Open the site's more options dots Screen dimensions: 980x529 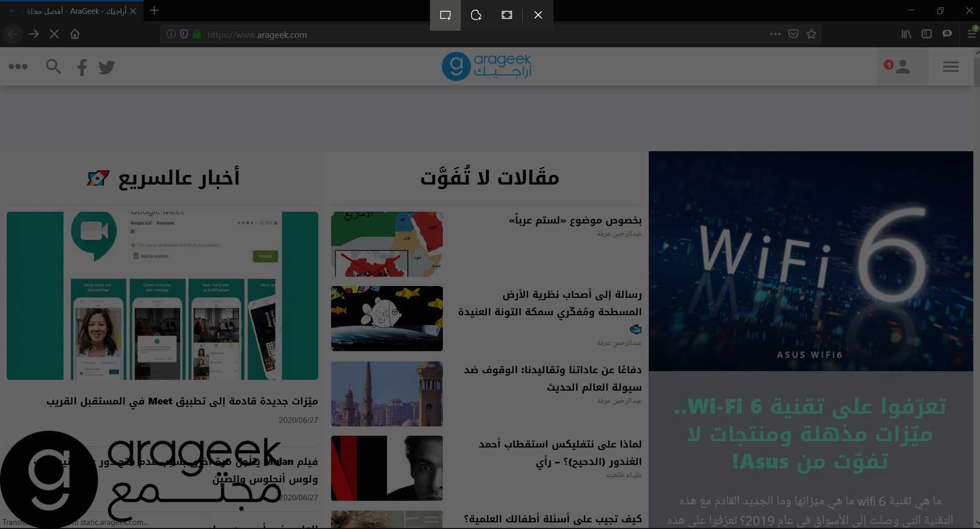18,67
